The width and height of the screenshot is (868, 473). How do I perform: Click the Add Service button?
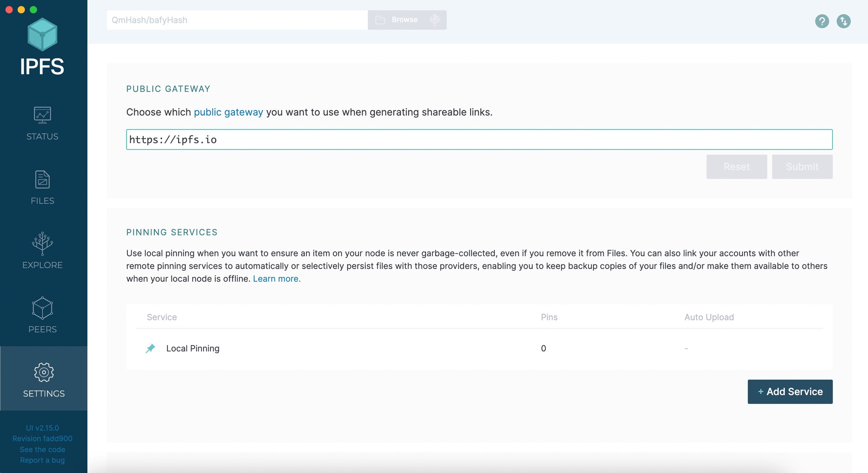790,392
